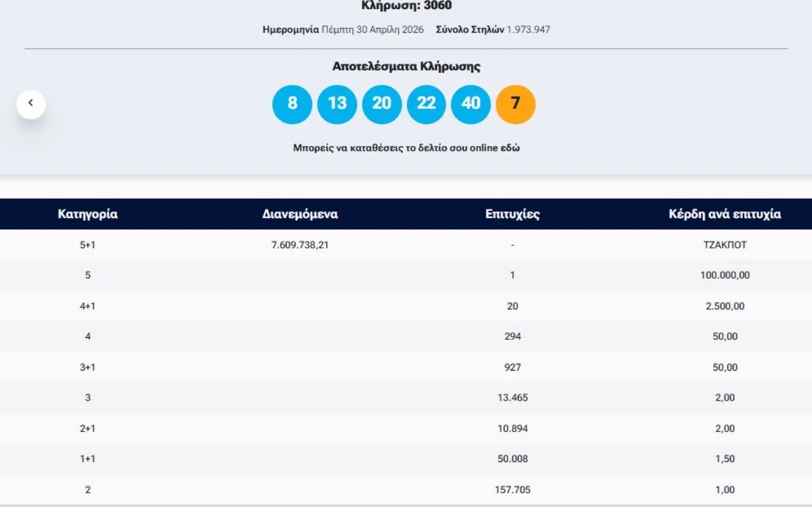Click the blue number 40 ball
This screenshot has width=812, height=507.
click(471, 104)
